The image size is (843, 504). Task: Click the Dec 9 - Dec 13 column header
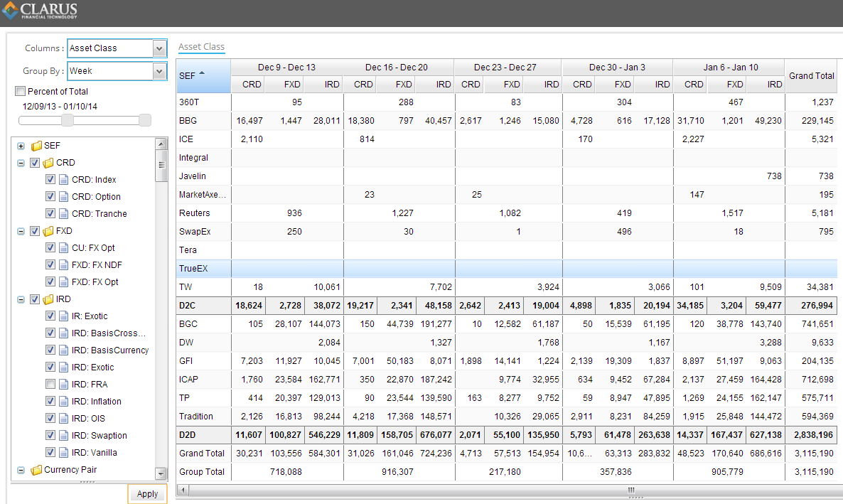click(286, 68)
